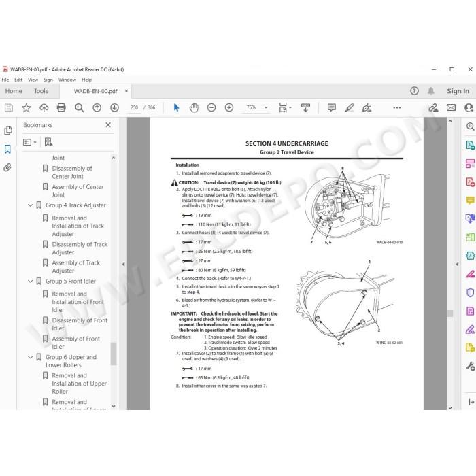The height and width of the screenshot is (476, 476).
Task: Open the File menu
Action: click(x=5, y=80)
